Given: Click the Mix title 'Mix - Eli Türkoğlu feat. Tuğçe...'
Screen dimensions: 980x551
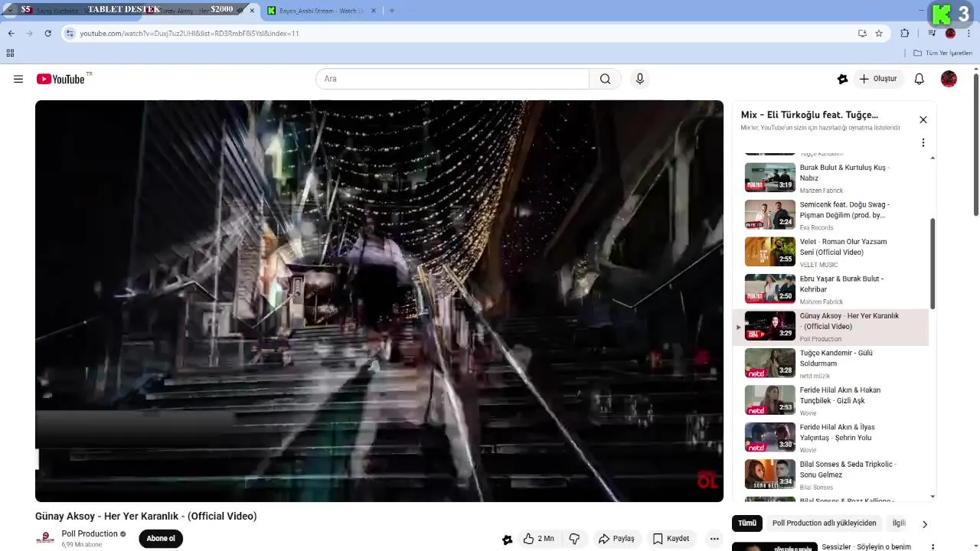Looking at the screenshot, I should (x=809, y=115).
